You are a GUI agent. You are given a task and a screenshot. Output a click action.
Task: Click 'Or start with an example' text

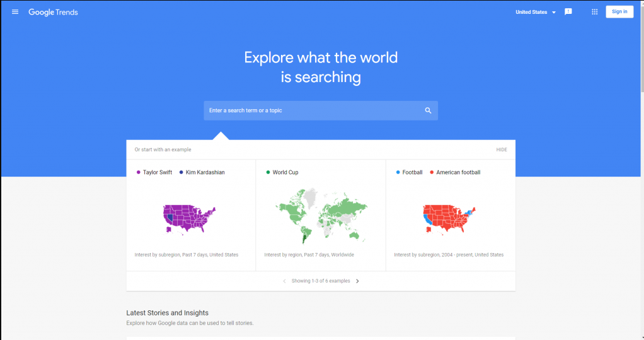pyautogui.click(x=163, y=149)
